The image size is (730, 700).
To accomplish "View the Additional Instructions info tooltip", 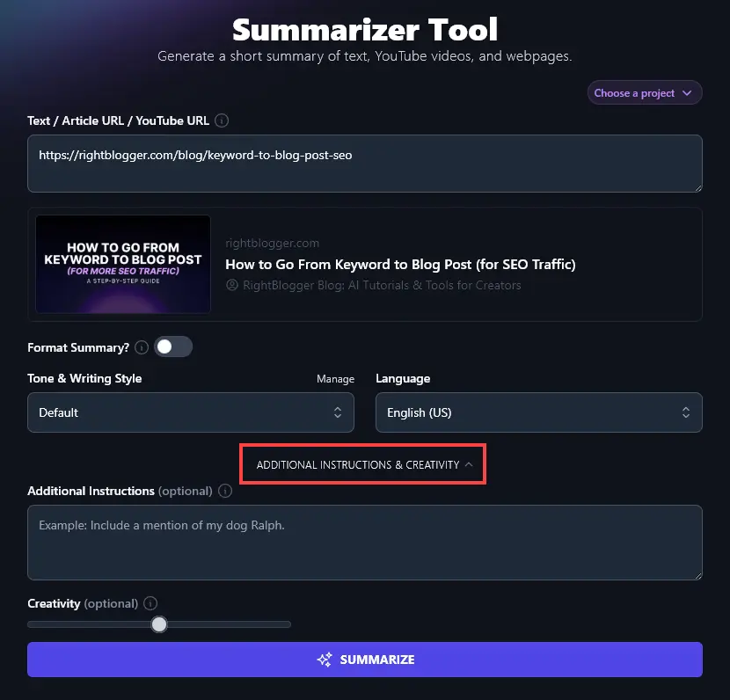I will [225, 491].
